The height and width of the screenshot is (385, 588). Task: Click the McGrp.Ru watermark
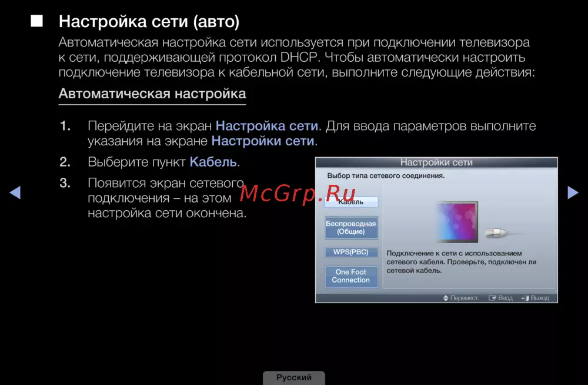pyautogui.click(x=298, y=192)
